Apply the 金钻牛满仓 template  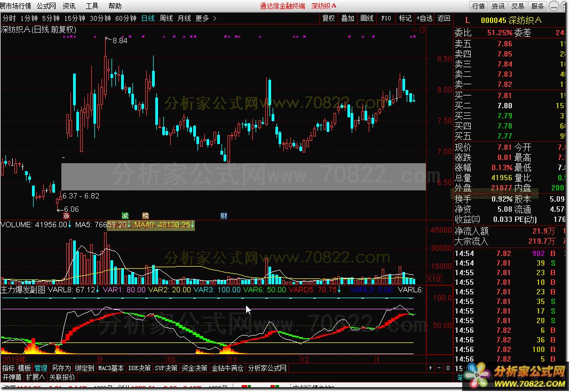(x=227, y=368)
